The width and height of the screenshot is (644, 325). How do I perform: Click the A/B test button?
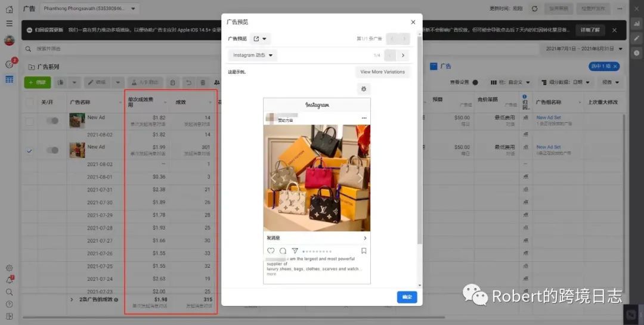[x=145, y=82]
